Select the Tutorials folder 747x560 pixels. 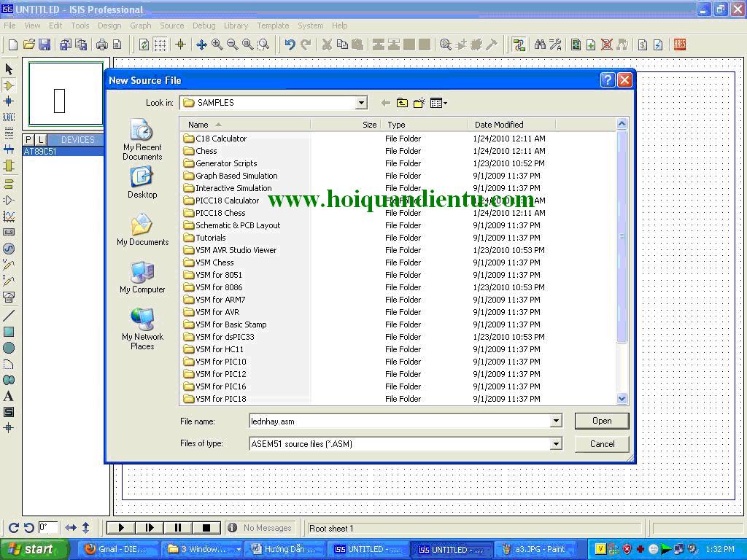[x=205, y=238]
